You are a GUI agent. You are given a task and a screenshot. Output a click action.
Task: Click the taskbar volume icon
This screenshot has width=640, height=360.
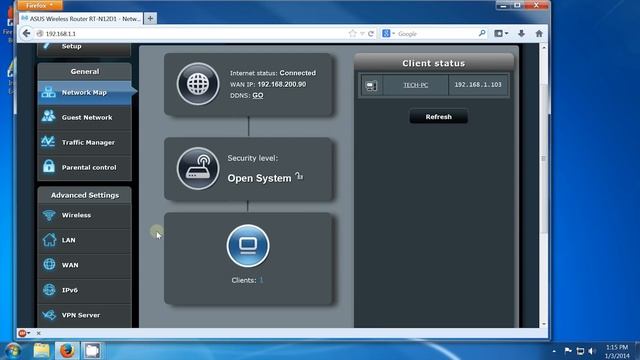coord(592,351)
